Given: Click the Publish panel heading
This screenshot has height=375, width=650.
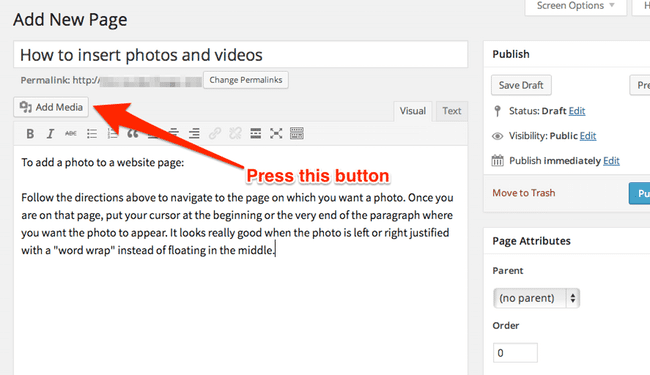Looking at the screenshot, I should click(511, 54).
